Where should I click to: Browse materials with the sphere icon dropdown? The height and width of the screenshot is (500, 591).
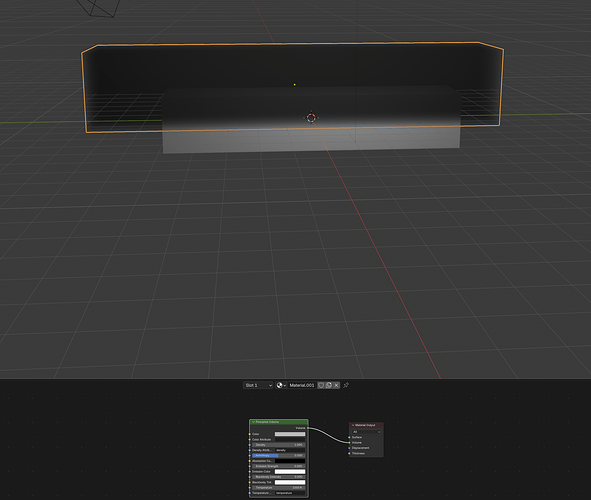pos(281,385)
